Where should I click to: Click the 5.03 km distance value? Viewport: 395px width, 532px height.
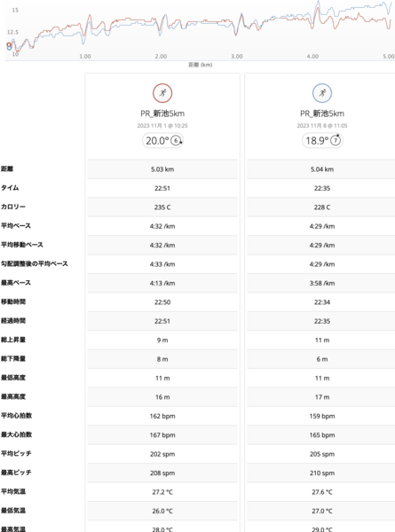162,169
